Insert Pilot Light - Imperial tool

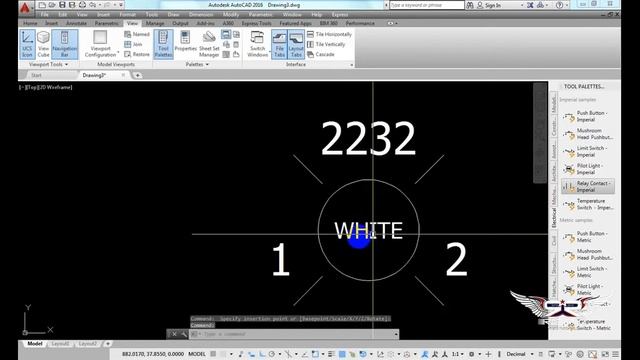pos(588,169)
